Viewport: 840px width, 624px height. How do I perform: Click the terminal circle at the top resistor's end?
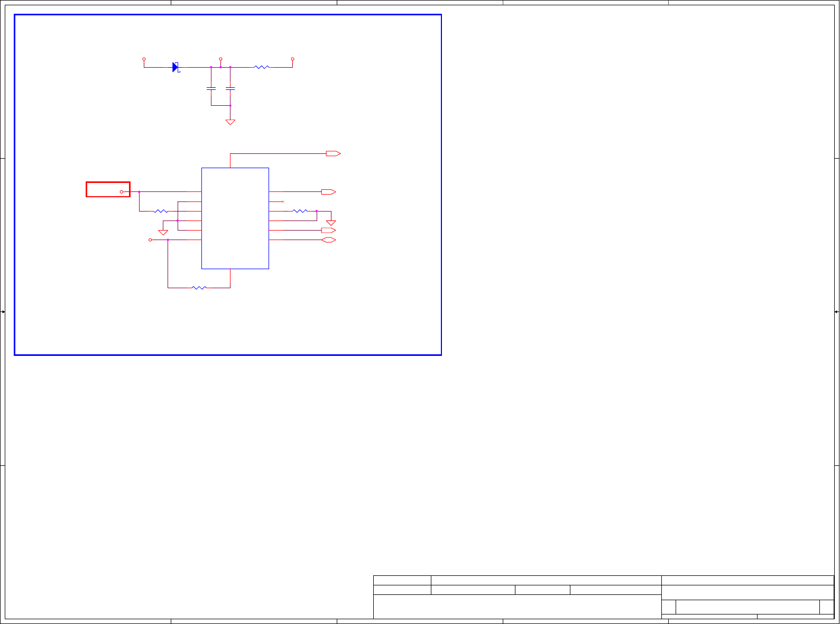292,59
